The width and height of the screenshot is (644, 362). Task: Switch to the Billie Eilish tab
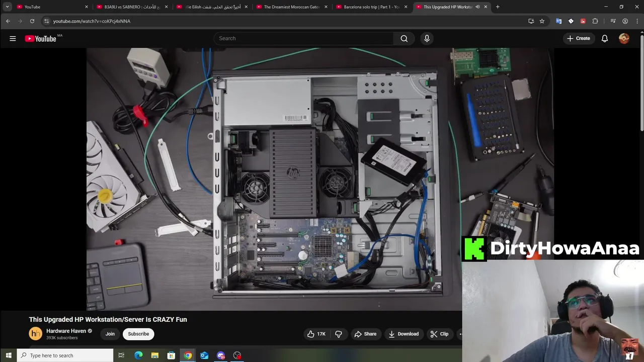tap(211, 7)
